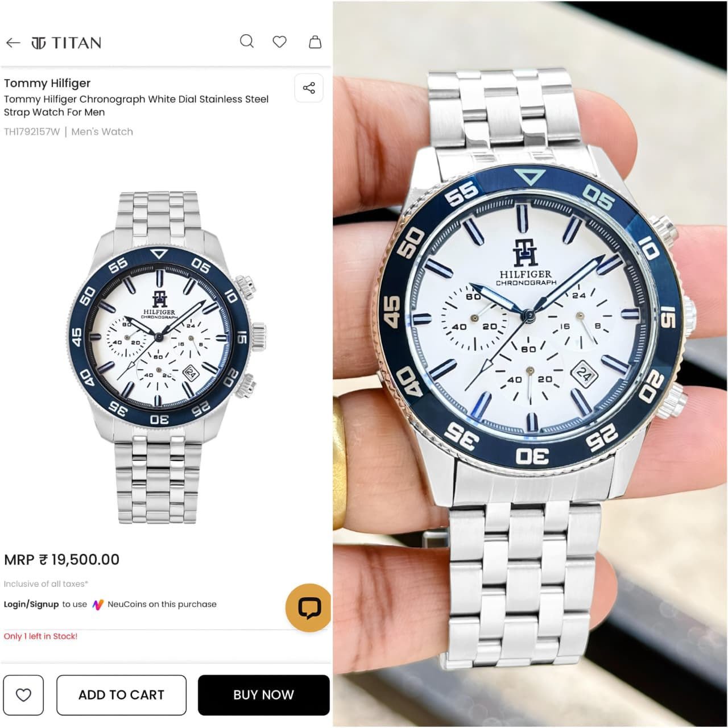Select the Tommy Hilfiger brand name
Viewport: 728px width, 728px height.
click(47, 83)
